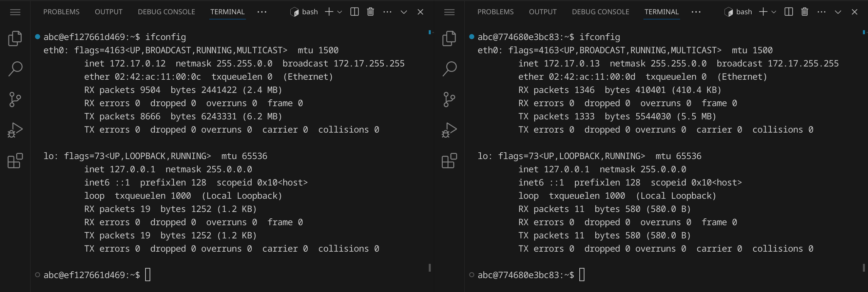Viewport: 868px width, 292px height.
Task: Open Run and Debug in right window
Action: (449, 130)
